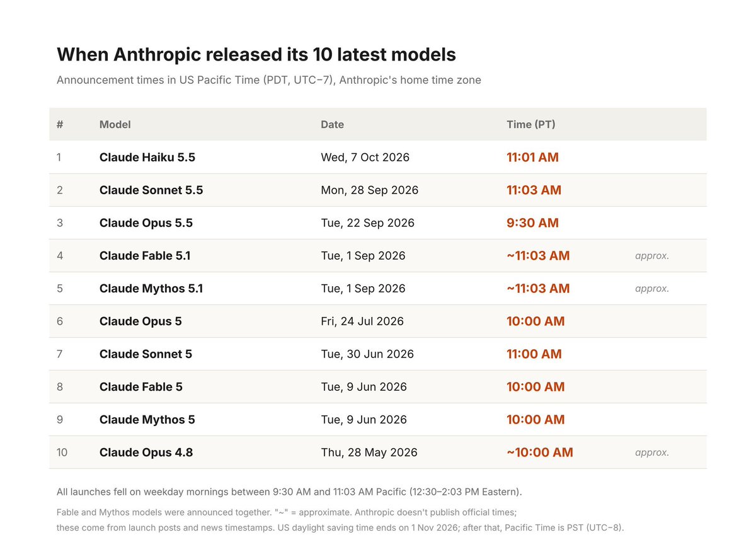
Task: Click the 'Claude Fable 5.1' model name
Action: click(145, 255)
